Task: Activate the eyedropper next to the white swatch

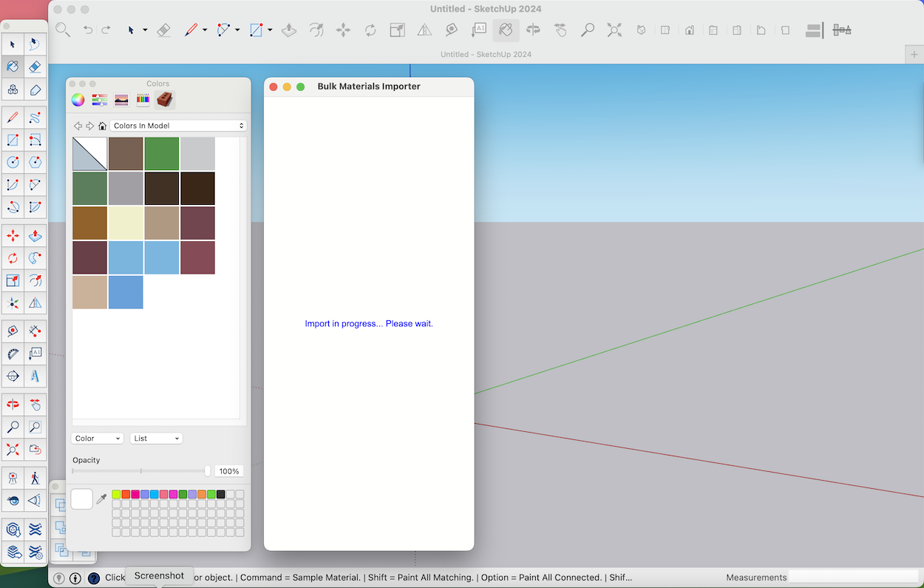Action: click(x=101, y=498)
